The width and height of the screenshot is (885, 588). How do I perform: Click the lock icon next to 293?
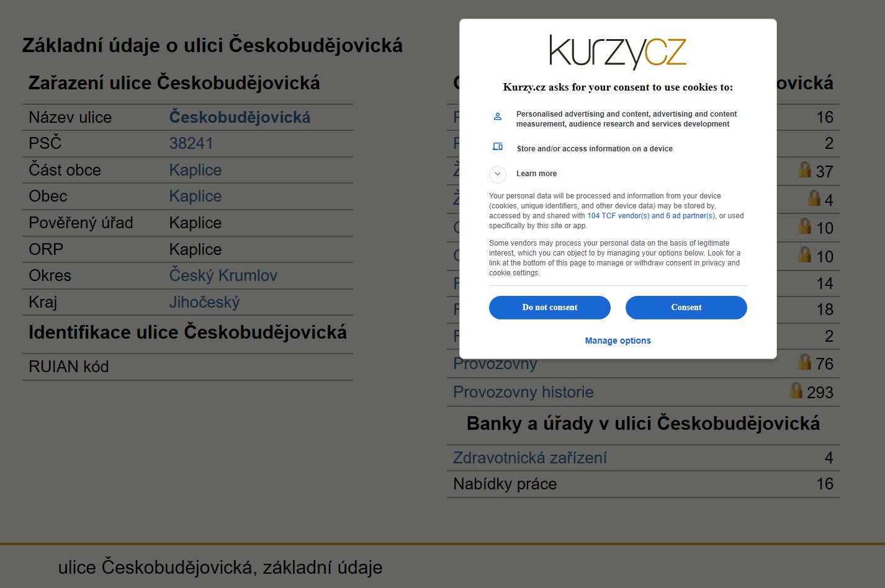point(796,390)
